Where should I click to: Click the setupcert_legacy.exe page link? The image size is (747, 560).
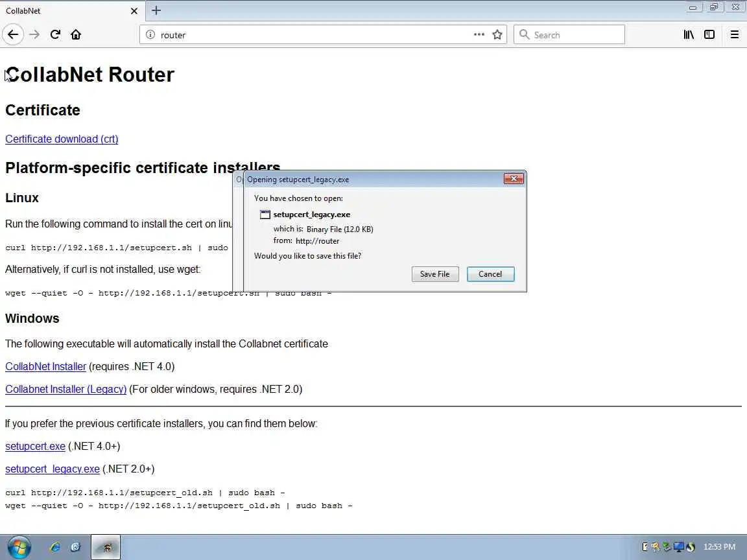(53, 469)
